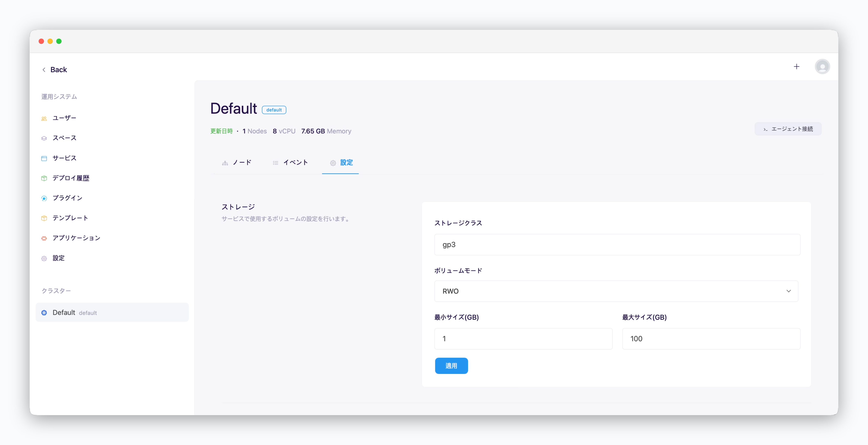Open プラグイン in the sidebar
Screen dimensions: 868x445
[x=67, y=198]
